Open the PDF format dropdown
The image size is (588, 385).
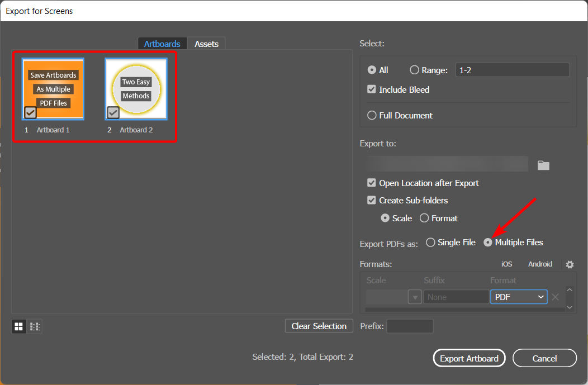click(519, 297)
